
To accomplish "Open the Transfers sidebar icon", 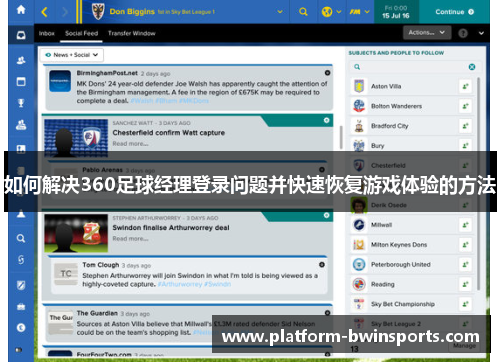I will click(x=21, y=259).
